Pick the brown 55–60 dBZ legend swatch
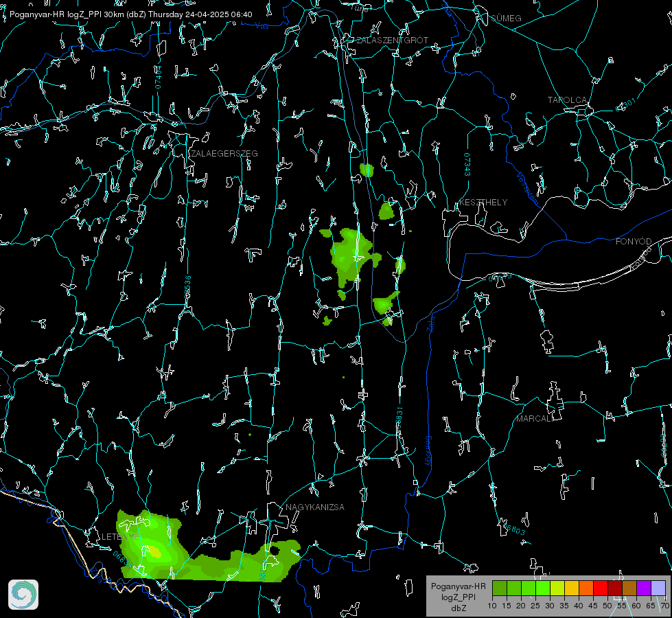The width and height of the screenshot is (672, 618). [x=629, y=588]
